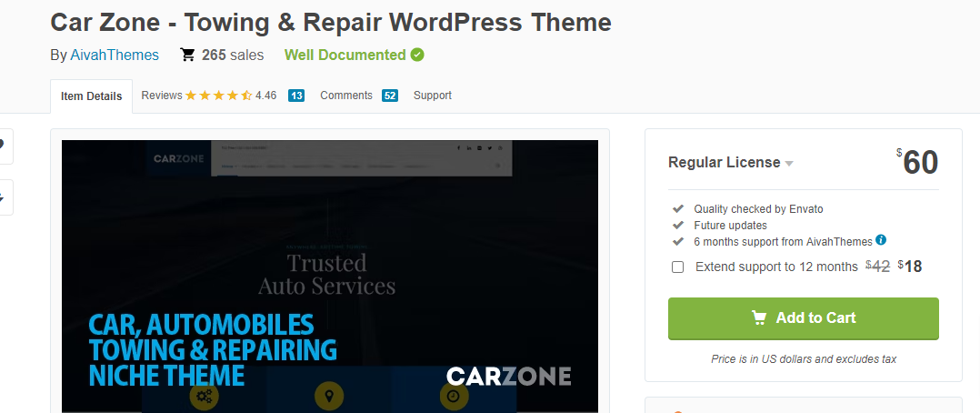This screenshot has width=980, height=413.
Task: Click the Add to Cart button
Action: [803, 318]
